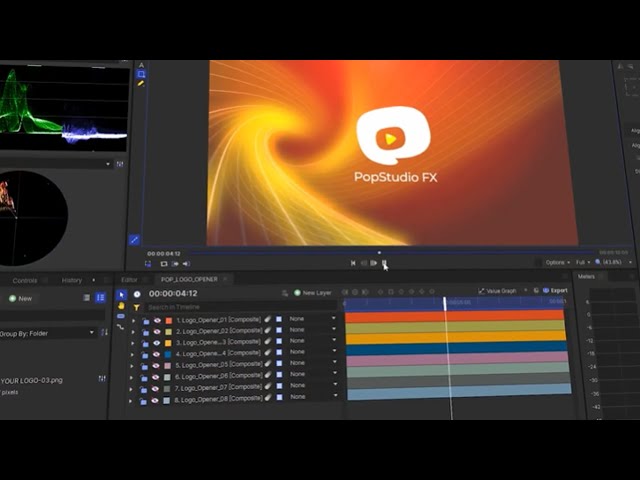This screenshot has height=480, width=640.
Task: Click the speaker mute icon under viewer
Action: (x=186, y=264)
